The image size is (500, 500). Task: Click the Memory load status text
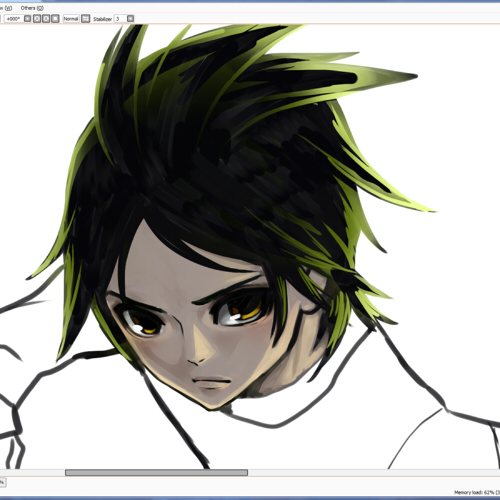click(x=477, y=492)
